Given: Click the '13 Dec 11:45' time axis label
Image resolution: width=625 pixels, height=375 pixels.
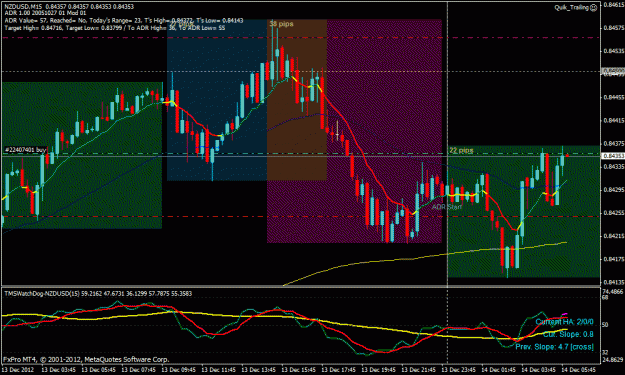Looking at the screenshot, I should [218, 369].
